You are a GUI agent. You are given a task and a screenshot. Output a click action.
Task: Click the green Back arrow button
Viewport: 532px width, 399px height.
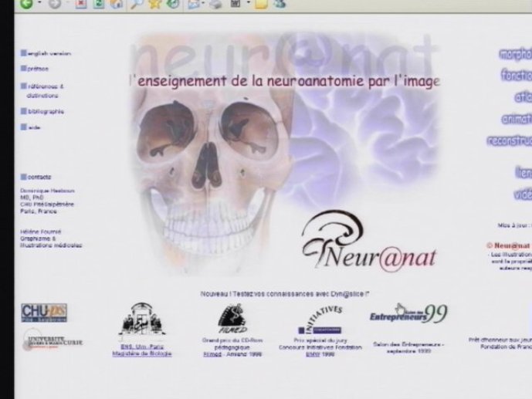click(x=26, y=3)
